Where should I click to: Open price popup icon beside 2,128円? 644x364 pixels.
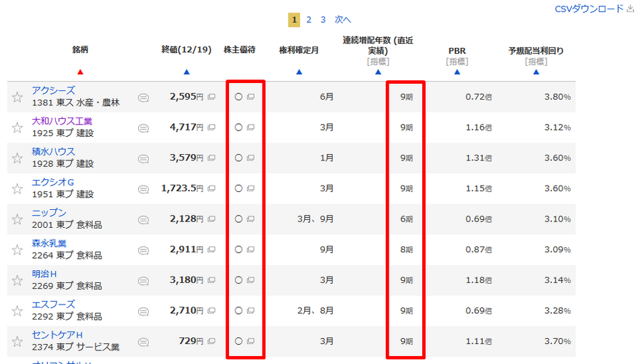pyautogui.click(x=212, y=219)
